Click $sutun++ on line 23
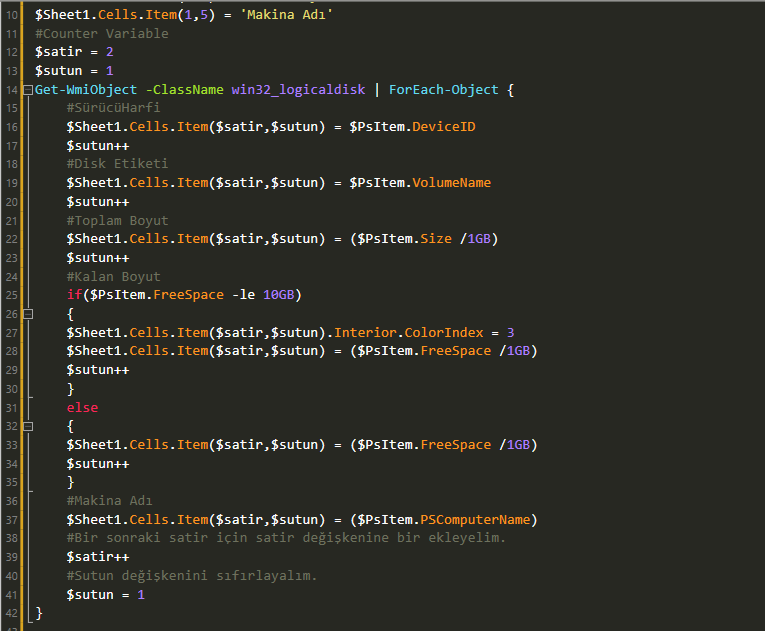The height and width of the screenshot is (631, 765). (98, 258)
